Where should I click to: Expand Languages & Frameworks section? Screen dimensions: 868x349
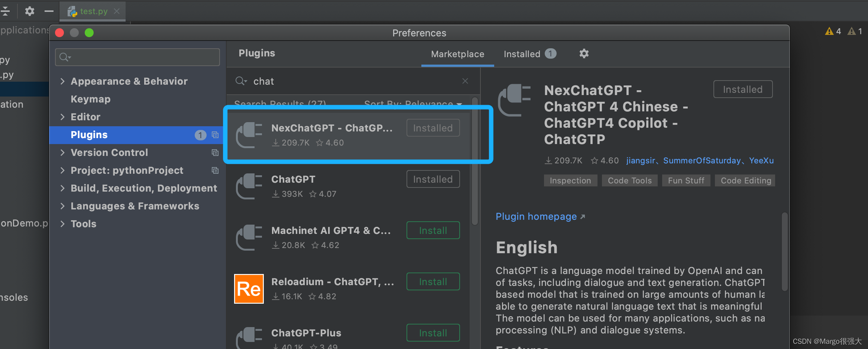62,206
